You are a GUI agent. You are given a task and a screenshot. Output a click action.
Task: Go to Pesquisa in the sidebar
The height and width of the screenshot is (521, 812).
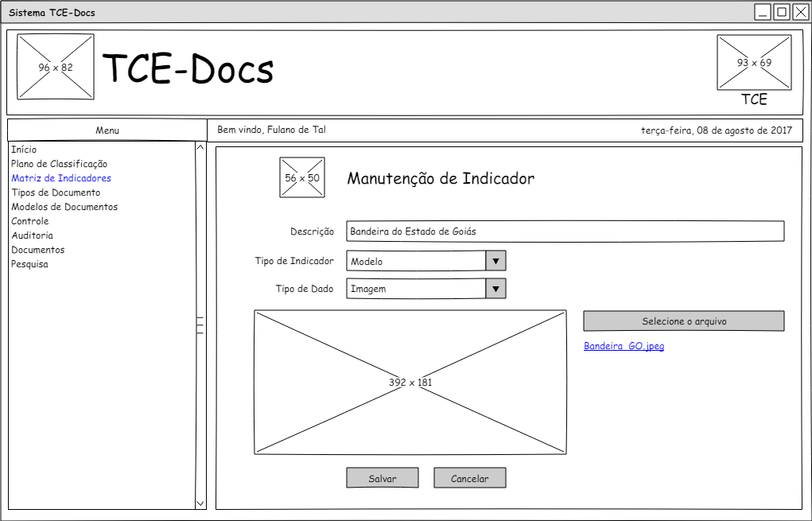point(29,264)
